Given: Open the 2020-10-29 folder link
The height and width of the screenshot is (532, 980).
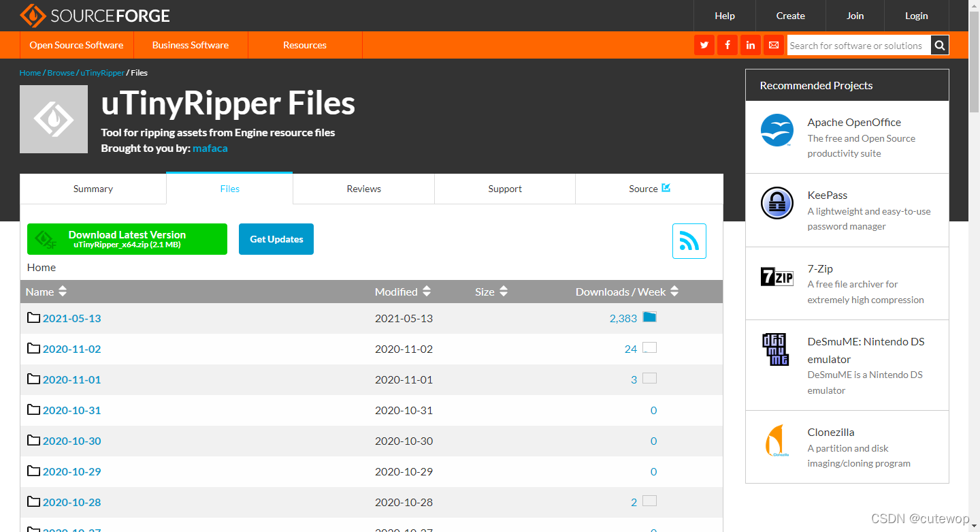Looking at the screenshot, I should point(71,471).
